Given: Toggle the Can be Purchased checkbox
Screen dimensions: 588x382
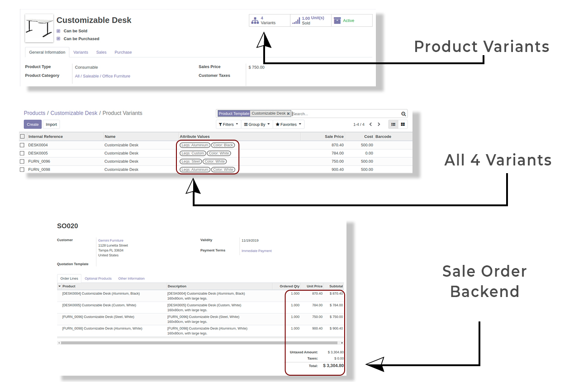Looking at the screenshot, I should [58, 39].
